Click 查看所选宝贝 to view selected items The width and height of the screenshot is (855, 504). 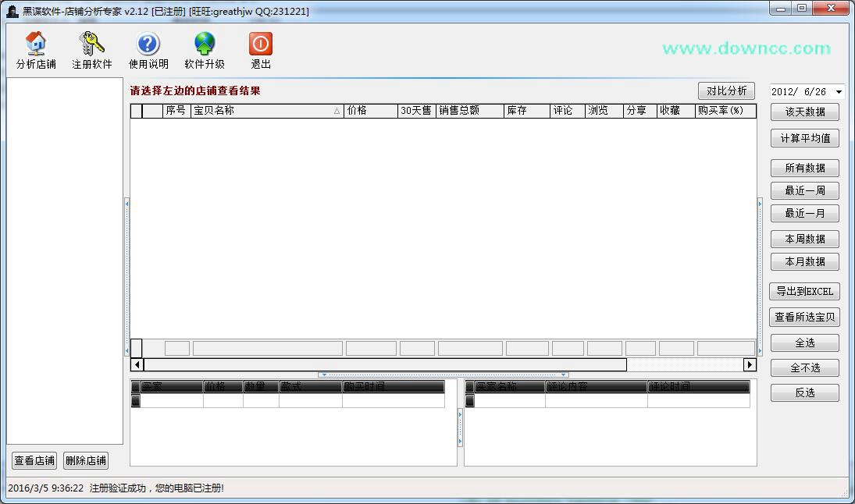tap(804, 317)
